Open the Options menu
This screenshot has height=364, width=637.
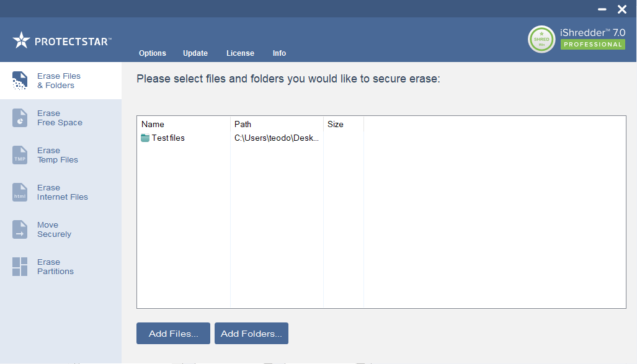[x=152, y=53]
